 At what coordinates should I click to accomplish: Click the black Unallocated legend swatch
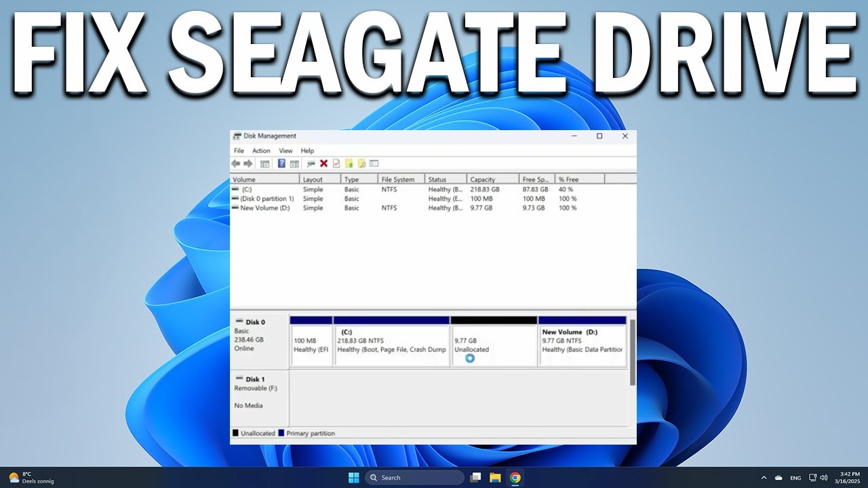tap(236, 433)
